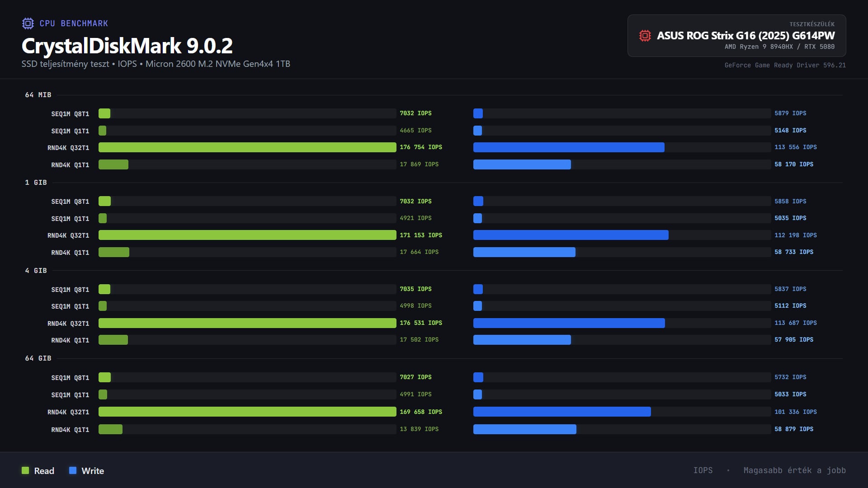The height and width of the screenshot is (488, 868).
Task: Select the 1 GIB section header
Action: (x=36, y=183)
